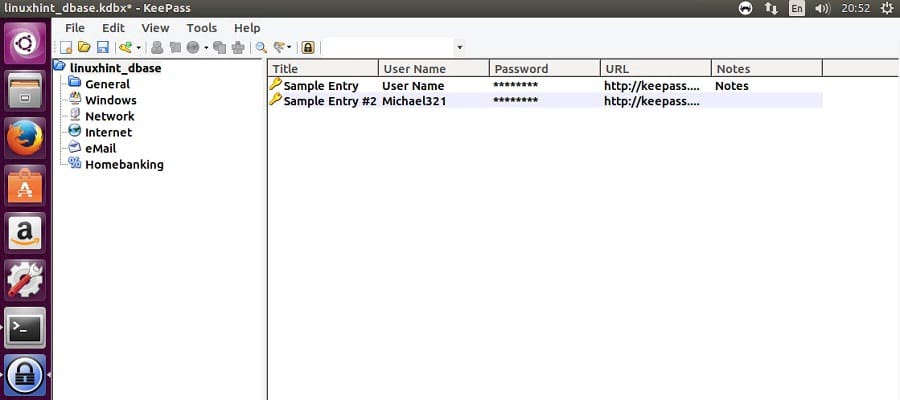The height and width of the screenshot is (400, 900).
Task: Open the File menu
Action: click(75, 28)
